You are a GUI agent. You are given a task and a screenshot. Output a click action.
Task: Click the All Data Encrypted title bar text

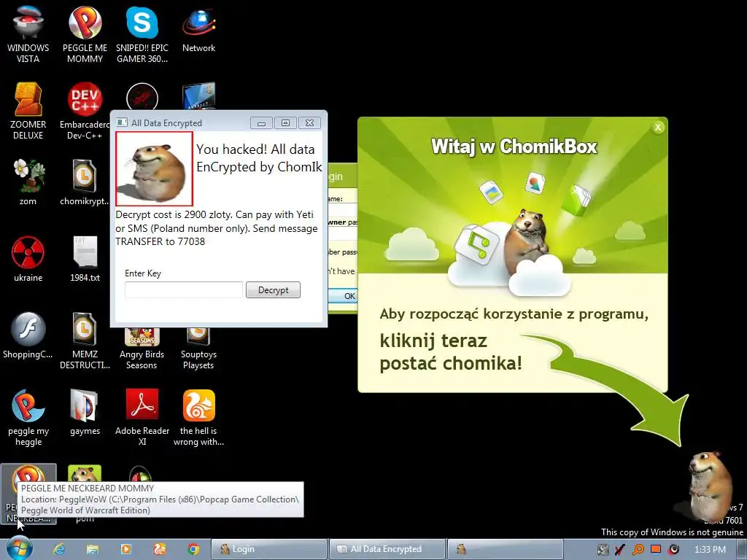166,122
